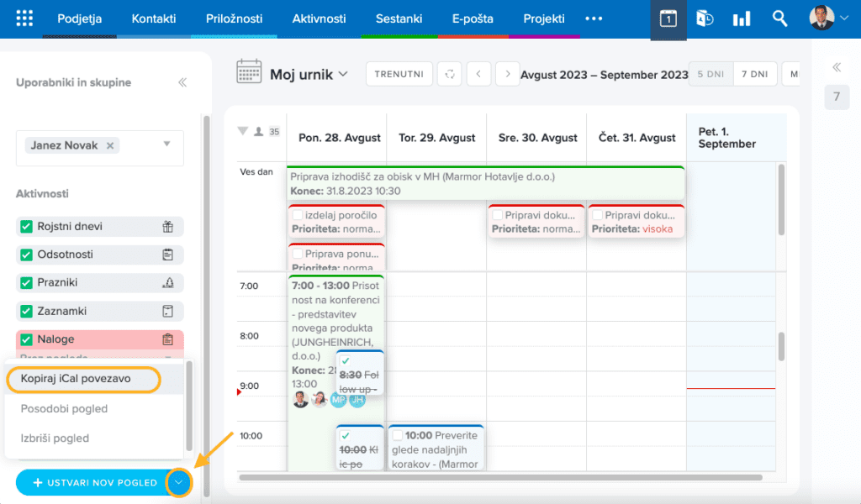The image size is (861, 504).
Task: Toggle Rojstni dnevi checkbox
Action: [26, 227]
